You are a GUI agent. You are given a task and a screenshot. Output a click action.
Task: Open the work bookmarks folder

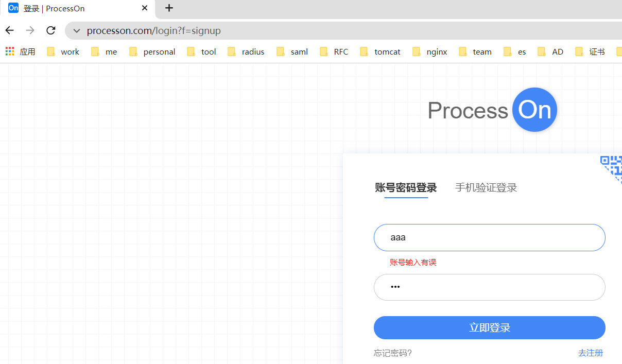pyautogui.click(x=63, y=51)
